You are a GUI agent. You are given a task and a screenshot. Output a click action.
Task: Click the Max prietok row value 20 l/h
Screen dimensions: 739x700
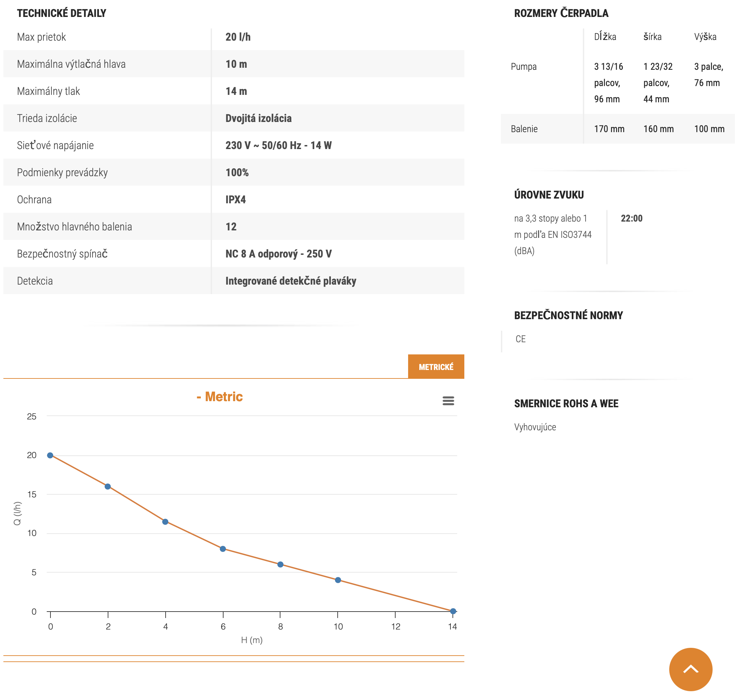pos(238,37)
